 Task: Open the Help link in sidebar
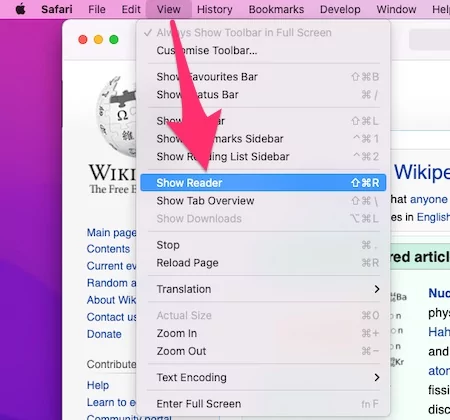pyautogui.click(x=98, y=385)
